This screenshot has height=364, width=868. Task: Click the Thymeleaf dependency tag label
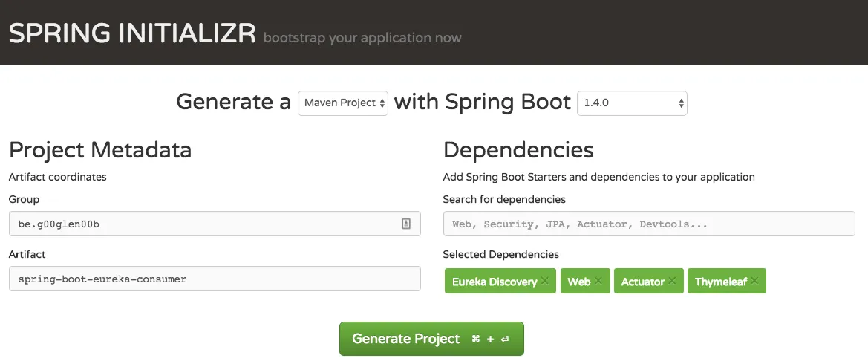click(720, 282)
